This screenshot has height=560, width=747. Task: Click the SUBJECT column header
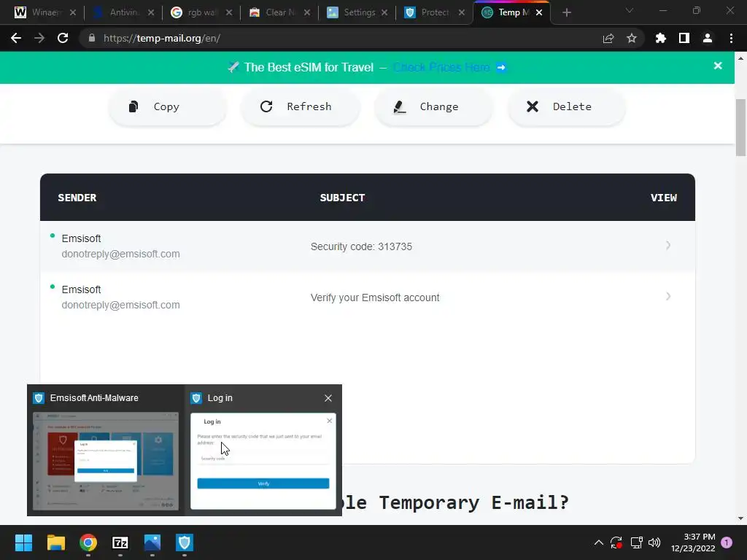point(342,198)
